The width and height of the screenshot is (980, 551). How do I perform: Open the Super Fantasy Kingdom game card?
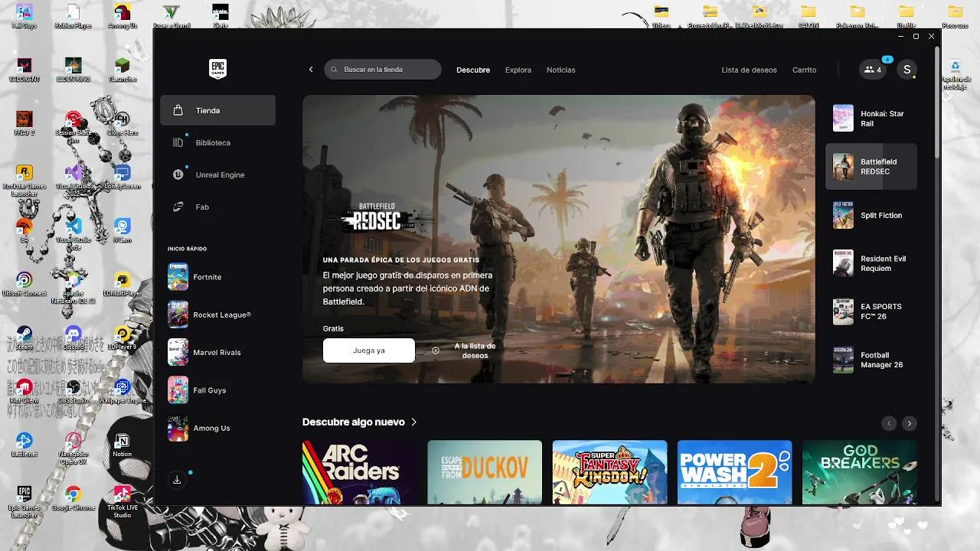[x=609, y=472]
